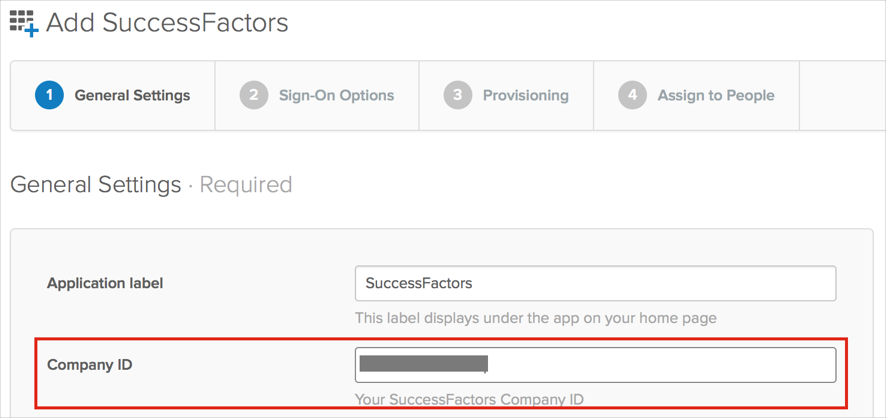
Task: Click the step 3 number circle
Action: click(457, 96)
